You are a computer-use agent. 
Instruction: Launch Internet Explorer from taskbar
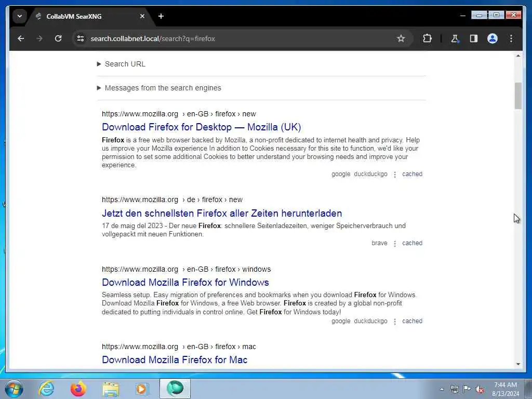(x=46, y=389)
